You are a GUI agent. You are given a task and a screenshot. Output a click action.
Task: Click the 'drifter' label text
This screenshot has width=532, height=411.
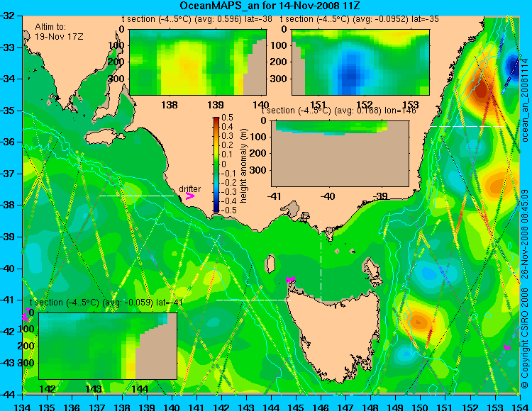tap(189, 189)
